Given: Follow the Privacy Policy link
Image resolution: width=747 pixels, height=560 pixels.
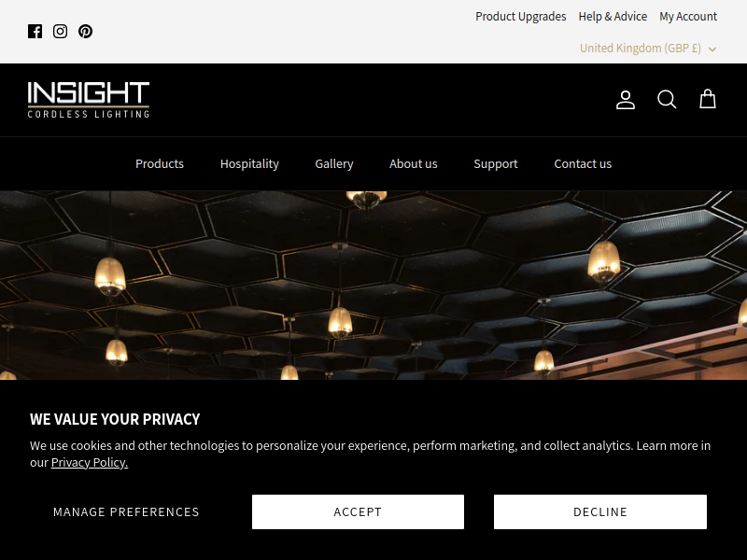Looking at the screenshot, I should (90, 462).
